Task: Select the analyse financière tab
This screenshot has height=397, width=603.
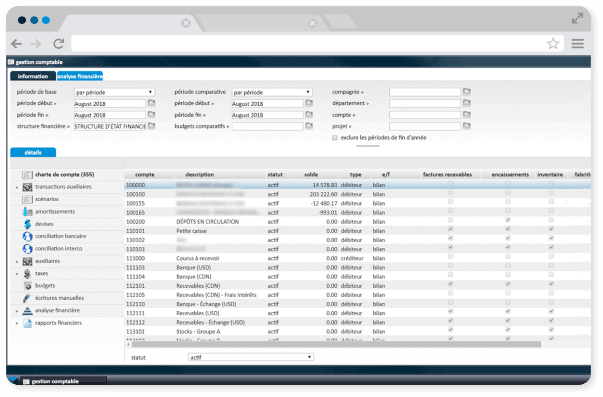Action: (x=80, y=76)
